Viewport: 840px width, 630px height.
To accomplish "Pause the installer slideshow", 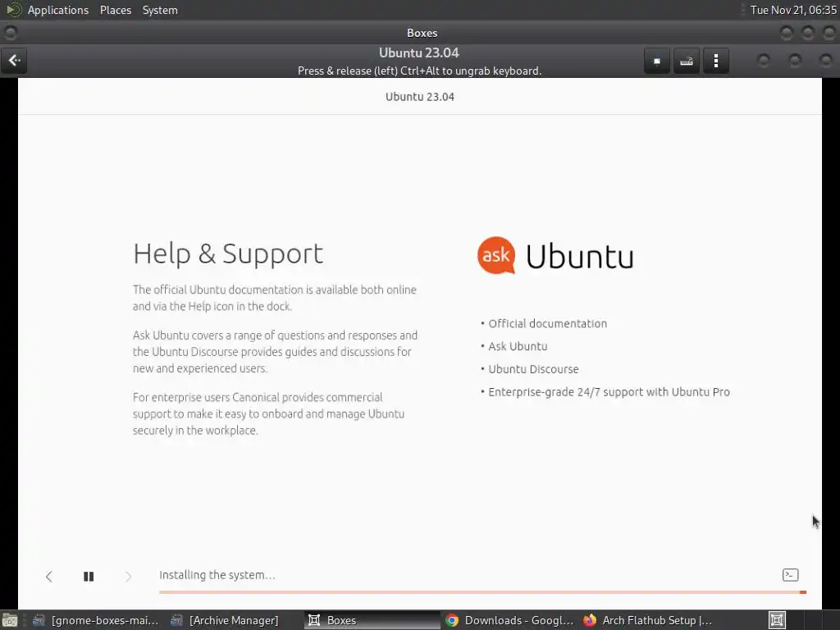I will pos(89,577).
